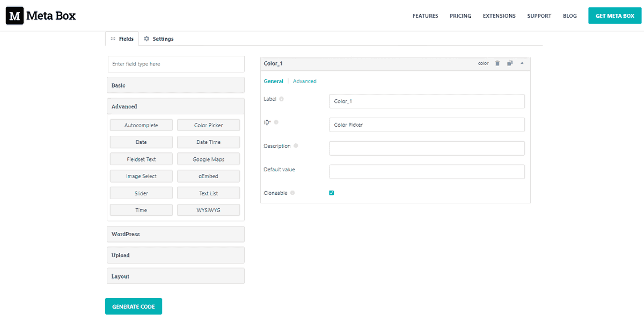Click the Meta Box logo

point(41,16)
